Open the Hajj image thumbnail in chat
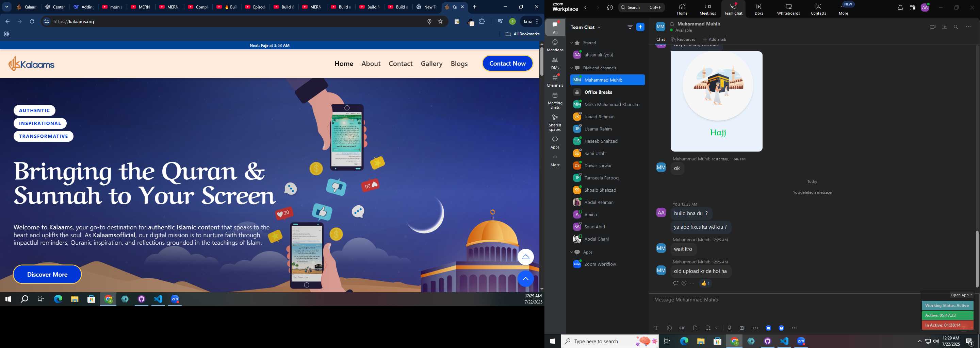 pos(716,101)
